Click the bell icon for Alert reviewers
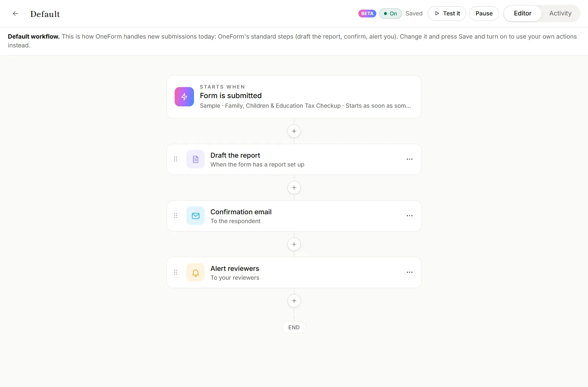588x387 pixels. click(196, 272)
